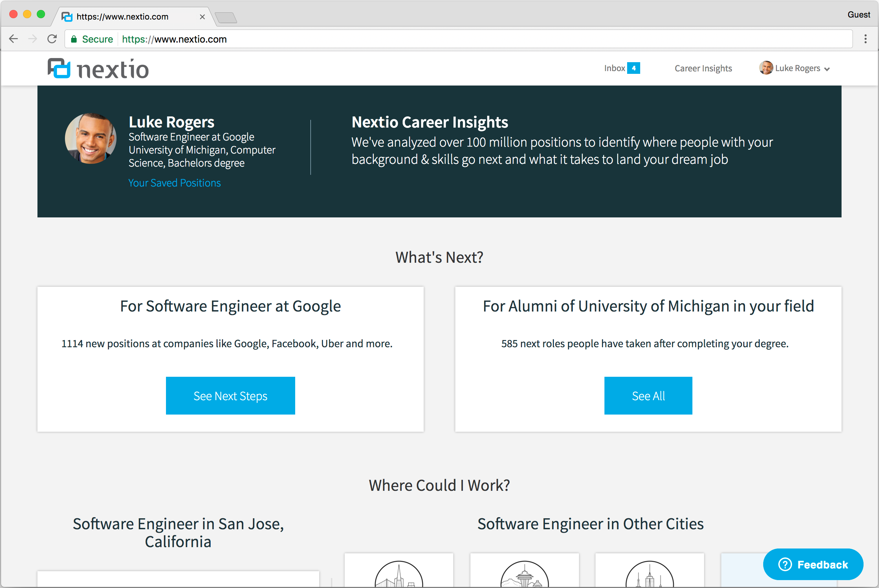Screen dimensions: 879x588
Task: Click Luke Rogers' large profile photo
Action: pos(90,138)
